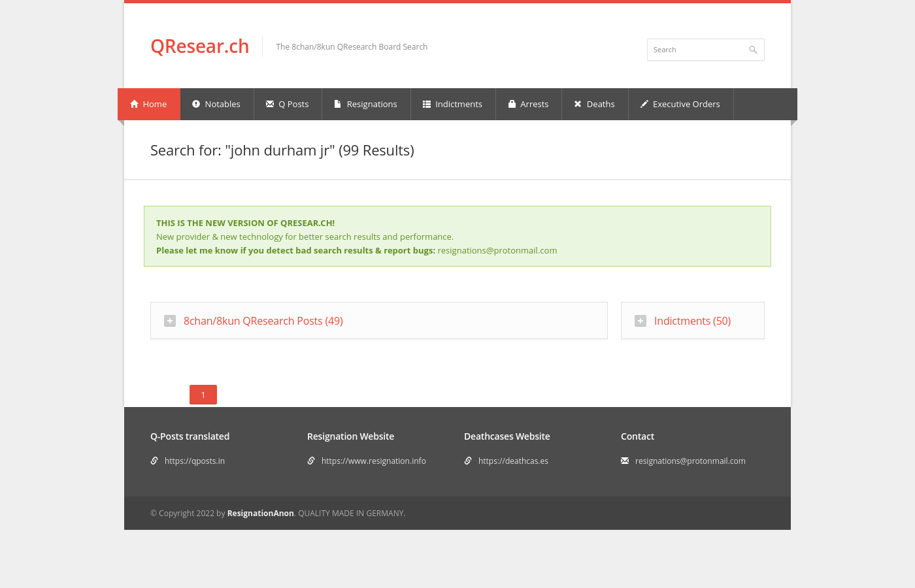Image resolution: width=915 pixels, height=588 pixels.
Task: Select page 1 pagination button
Action: pos(203,395)
